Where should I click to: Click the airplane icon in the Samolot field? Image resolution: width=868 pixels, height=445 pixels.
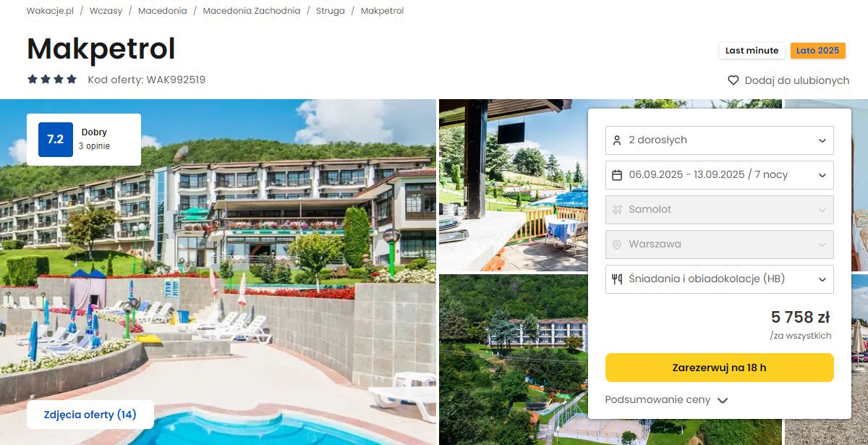click(617, 210)
